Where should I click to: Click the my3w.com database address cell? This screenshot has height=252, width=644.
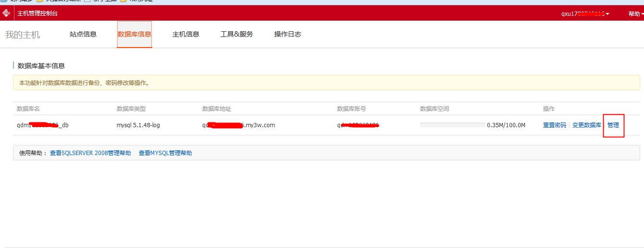click(x=238, y=125)
